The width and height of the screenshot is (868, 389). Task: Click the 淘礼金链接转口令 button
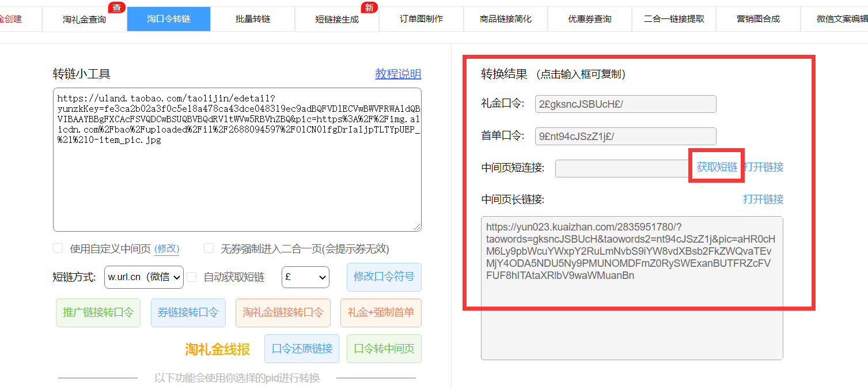click(x=283, y=313)
